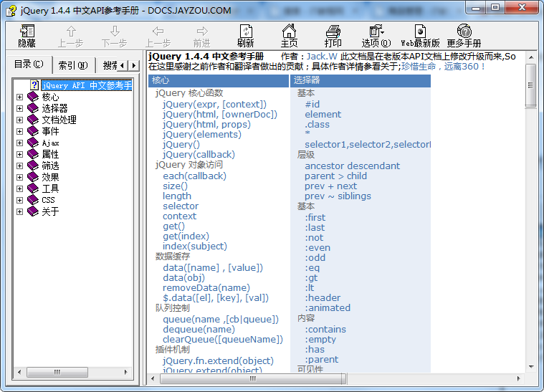Switch to the 索引 (Index) tab
This screenshot has height=392, width=544.
tap(72, 65)
